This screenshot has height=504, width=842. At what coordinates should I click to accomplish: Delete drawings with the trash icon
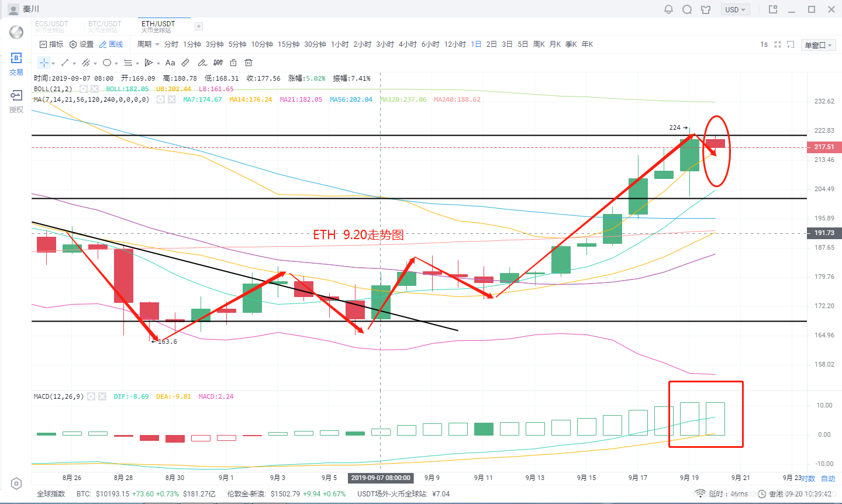tap(249, 63)
